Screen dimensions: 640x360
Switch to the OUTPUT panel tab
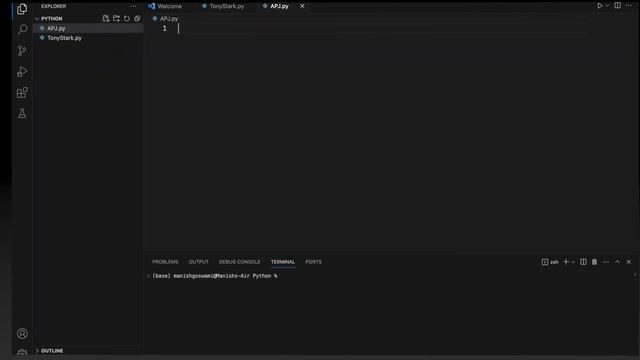198,262
